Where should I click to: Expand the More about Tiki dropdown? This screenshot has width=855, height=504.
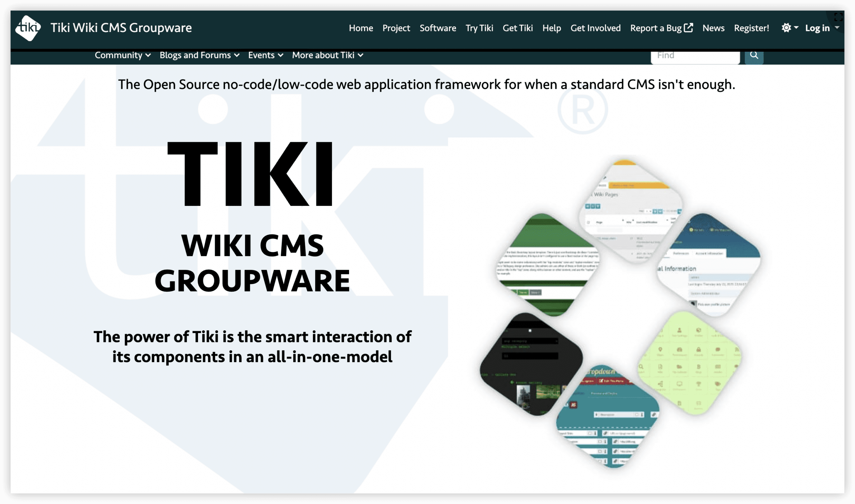(327, 55)
